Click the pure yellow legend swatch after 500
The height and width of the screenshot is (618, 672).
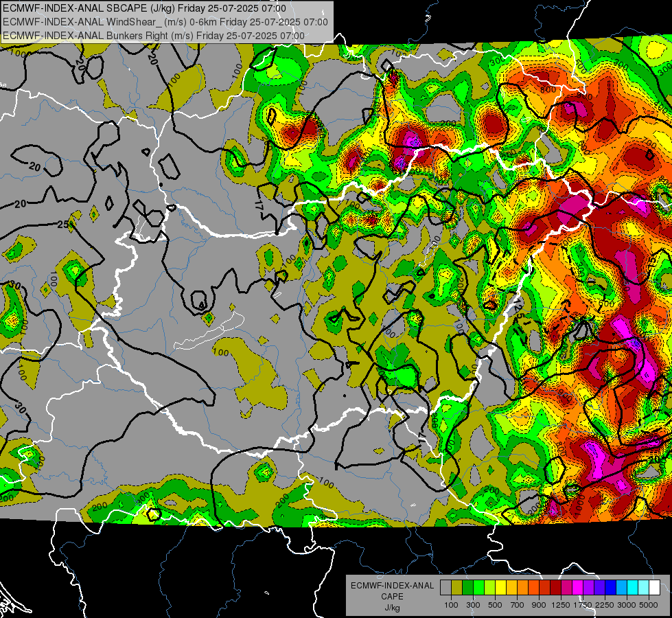point(500,588)
